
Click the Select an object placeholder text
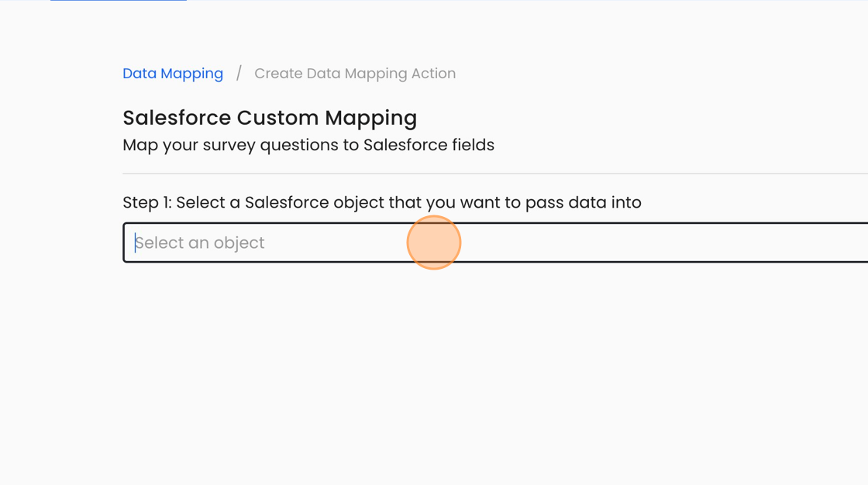[x=200, y=242]
